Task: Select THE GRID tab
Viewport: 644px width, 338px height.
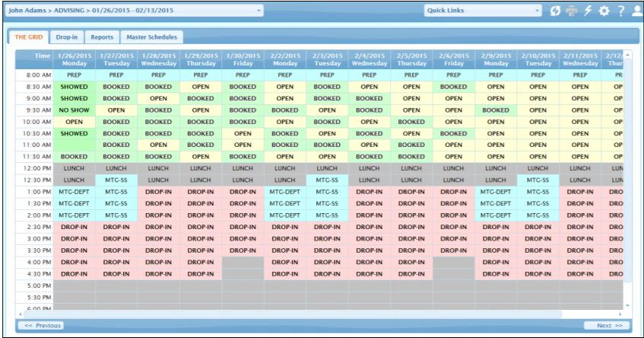Action: pos(29,37)
